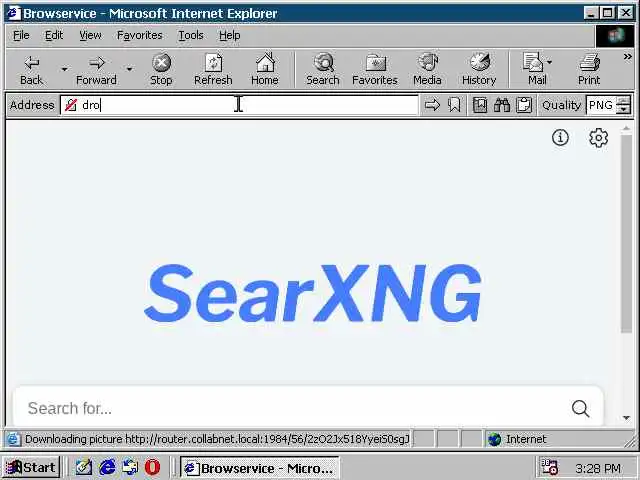The image size is (640, 480).
Task: Open the Help menu
Action: pos(229,36)
